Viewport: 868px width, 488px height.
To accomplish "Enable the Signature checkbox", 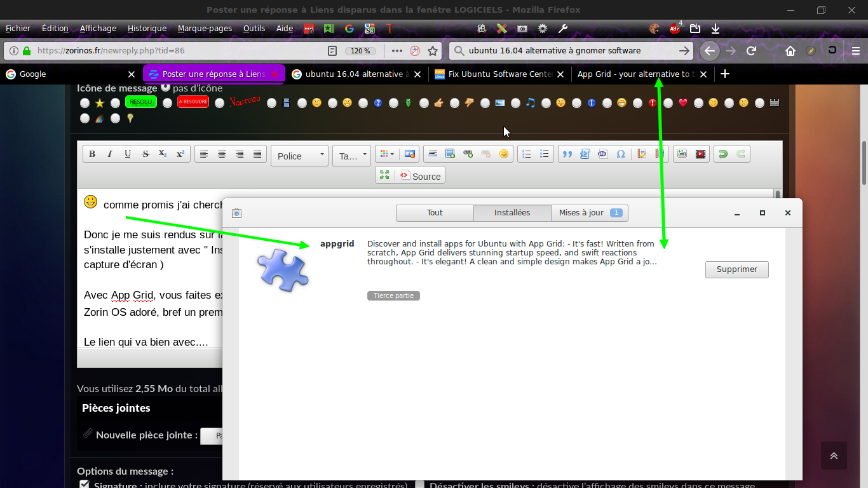I will tap(85, 485).
